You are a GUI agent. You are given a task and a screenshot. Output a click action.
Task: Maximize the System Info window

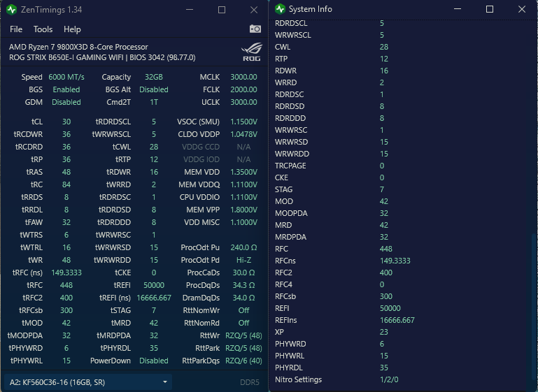click(x=490, y=9)
